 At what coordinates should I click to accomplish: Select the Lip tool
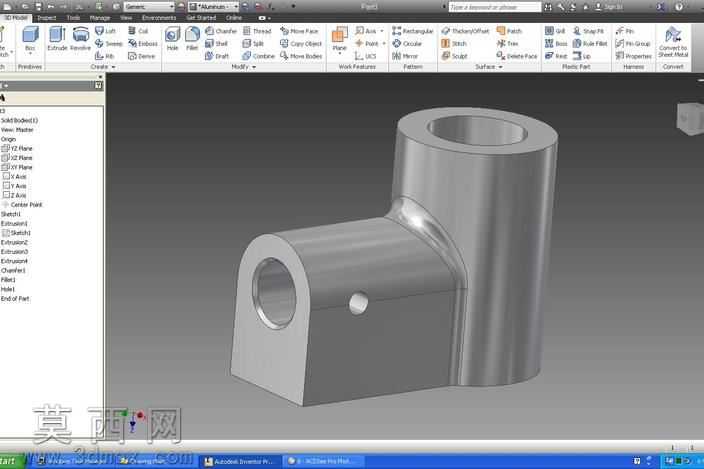click(x=582, y=56)
